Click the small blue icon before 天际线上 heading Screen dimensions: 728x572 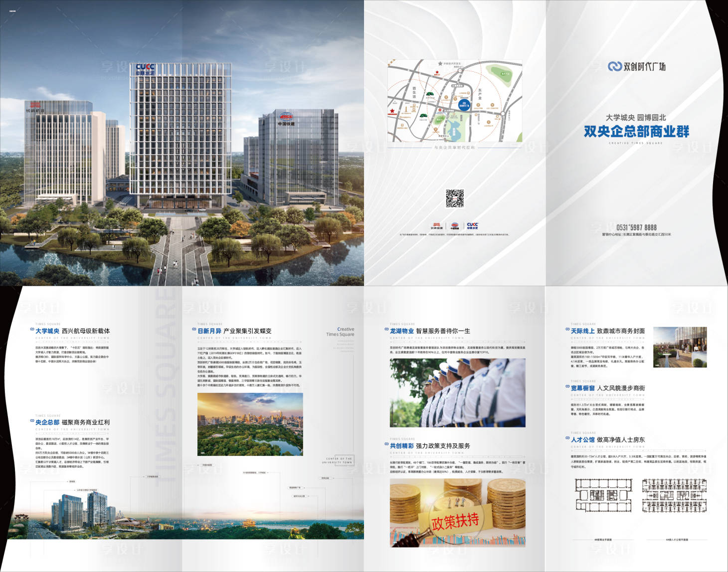click(x=567, y=329)
